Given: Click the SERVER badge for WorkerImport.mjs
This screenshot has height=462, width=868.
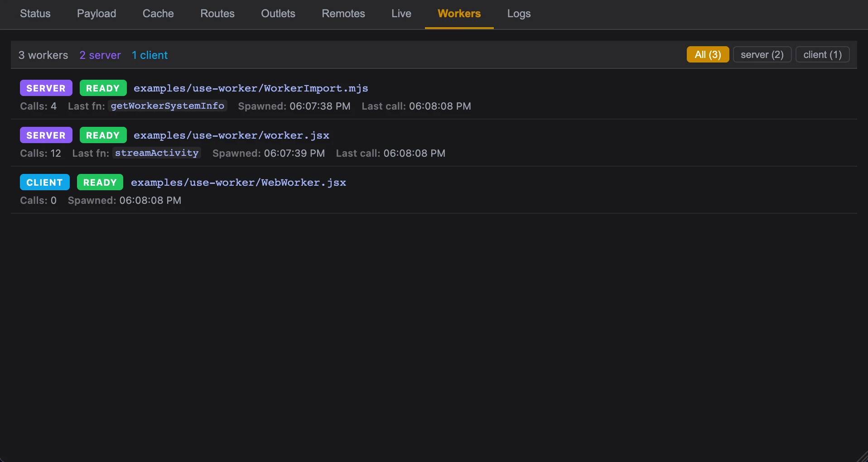Looking at the screenshot, I should point(46,88).
